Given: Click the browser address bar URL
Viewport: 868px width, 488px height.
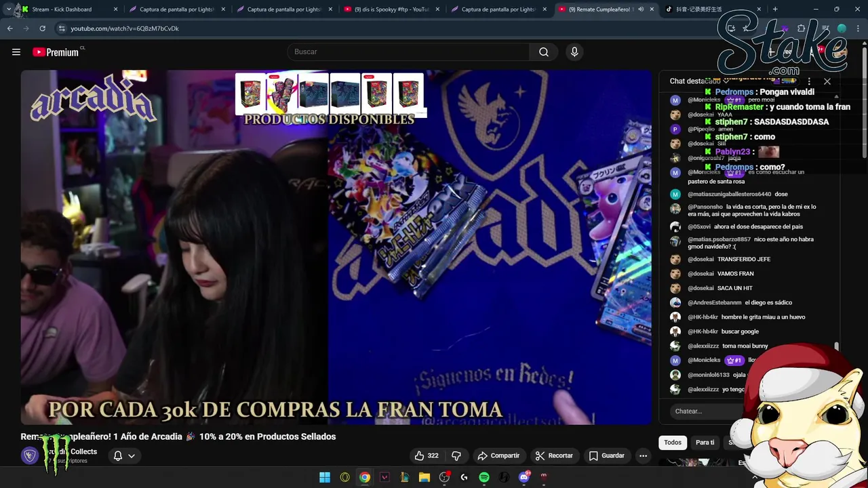Looking at the screenshot, I should [125, 28].
